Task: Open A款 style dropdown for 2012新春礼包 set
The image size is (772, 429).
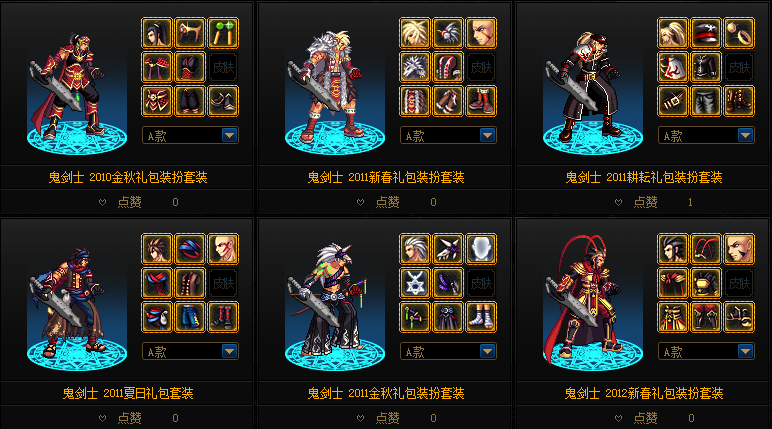Action: (x=706, y=352)
